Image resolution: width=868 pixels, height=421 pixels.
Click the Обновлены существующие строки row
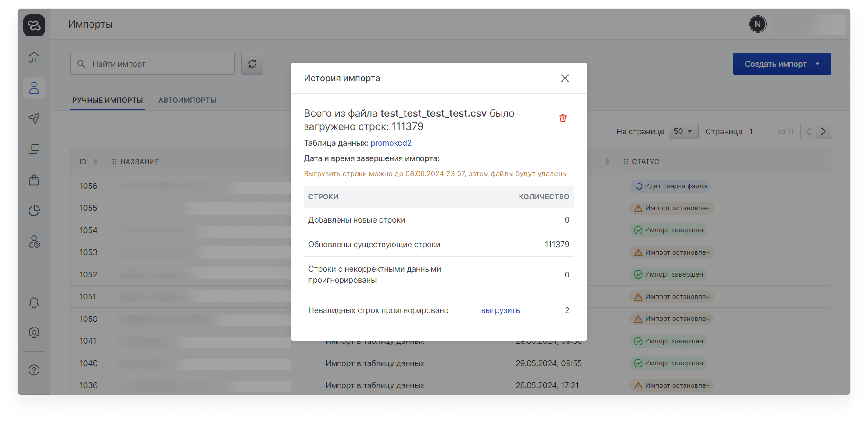point(439,245)
